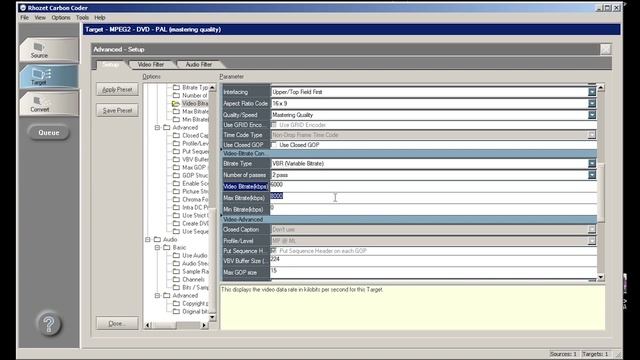Image resolution: width=640 pixels, height=360 pixels.
Task: Open the Number of passes dropdown
Action: (x=592, y=175)
